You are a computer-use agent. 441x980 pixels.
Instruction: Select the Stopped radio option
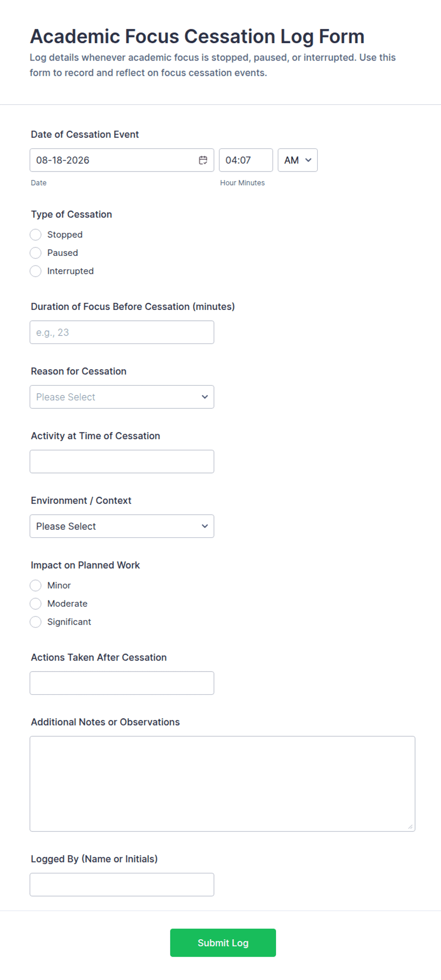[x=36, y=235]
